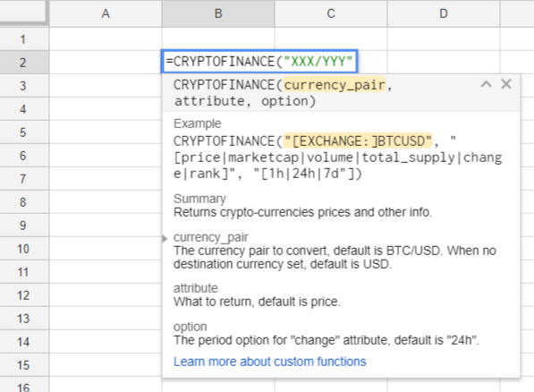Viewport: 534px width, 392px height.
Task: Click the highlighted currency_pair parameter in signature
Action: (335, 85)
